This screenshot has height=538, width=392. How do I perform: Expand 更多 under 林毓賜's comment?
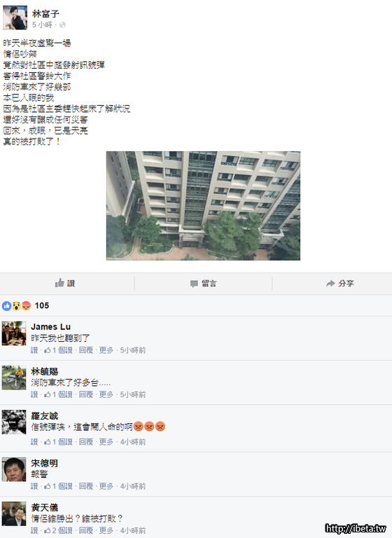[106, 394]
